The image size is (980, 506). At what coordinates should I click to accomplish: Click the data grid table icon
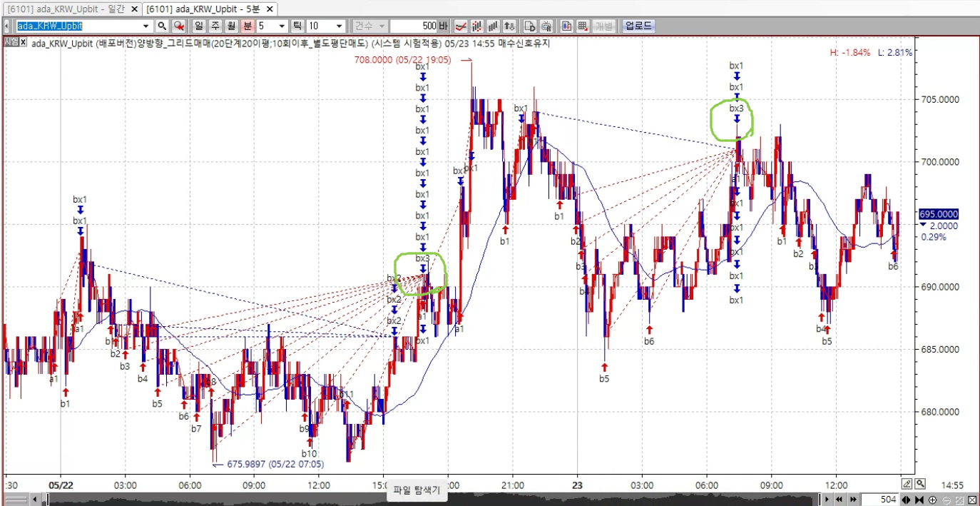[x=583, y=26]
